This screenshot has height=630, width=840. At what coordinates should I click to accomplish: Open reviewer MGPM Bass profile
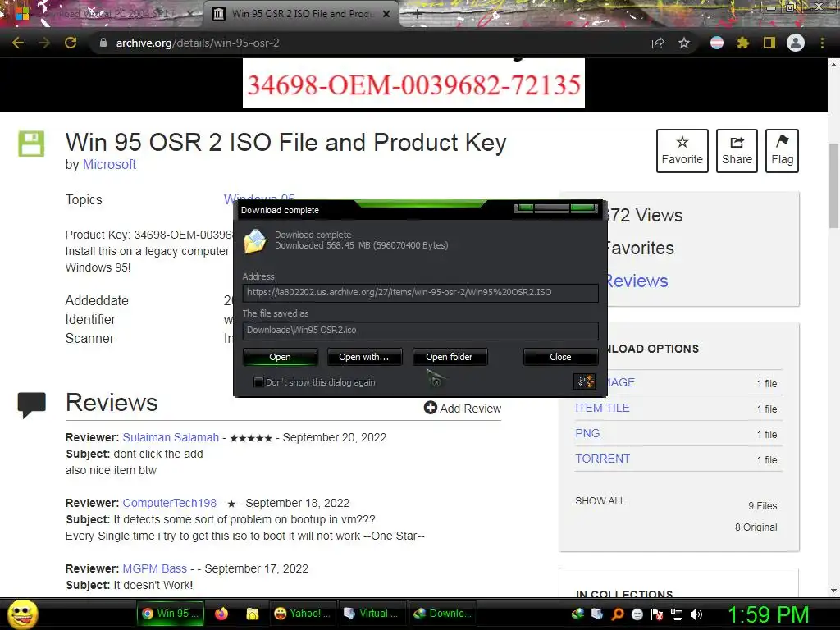click(x=155, y=568)
